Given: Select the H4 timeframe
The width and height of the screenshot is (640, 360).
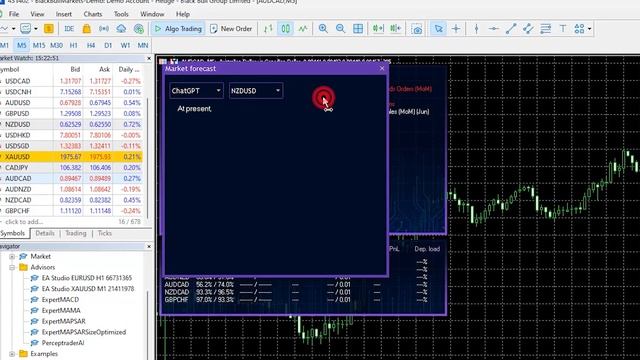Looking at the screenshot, I should pyautogui.click(x=91, y=45).
